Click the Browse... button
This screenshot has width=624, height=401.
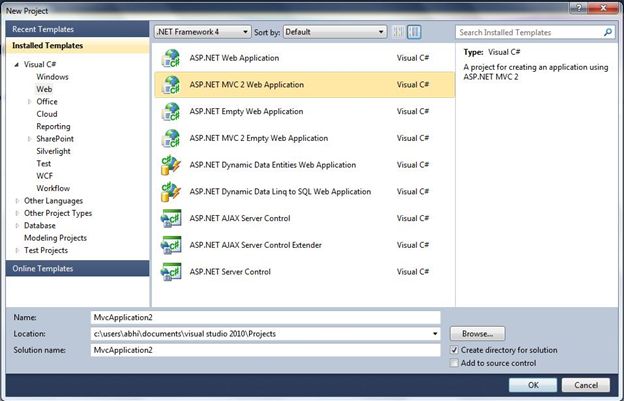(x=477, y=333)
